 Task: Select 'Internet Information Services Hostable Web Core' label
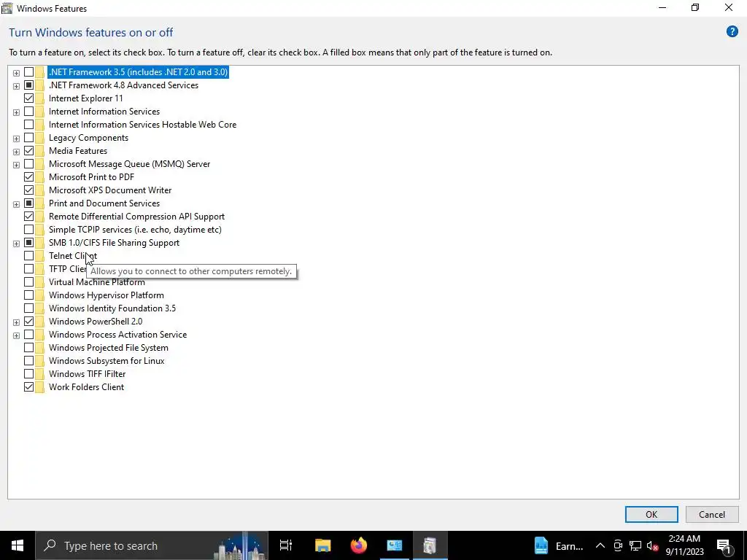[x=142, y=125]
